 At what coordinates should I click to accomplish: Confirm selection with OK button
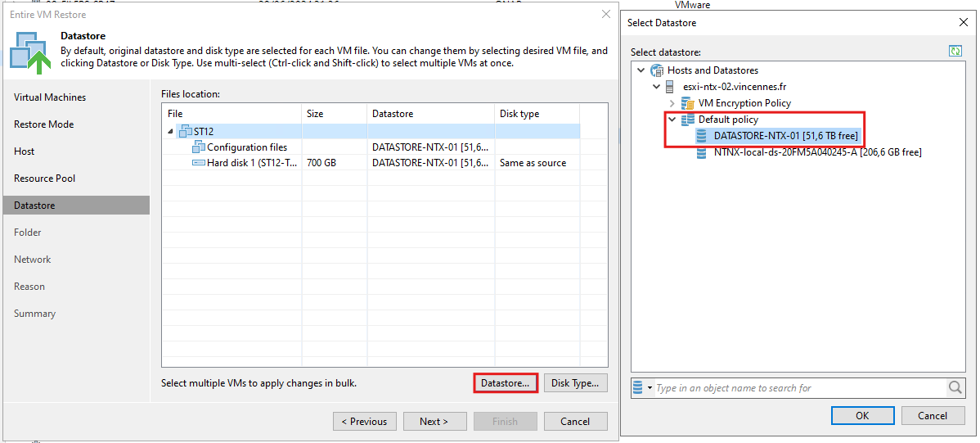pos(862,415)
